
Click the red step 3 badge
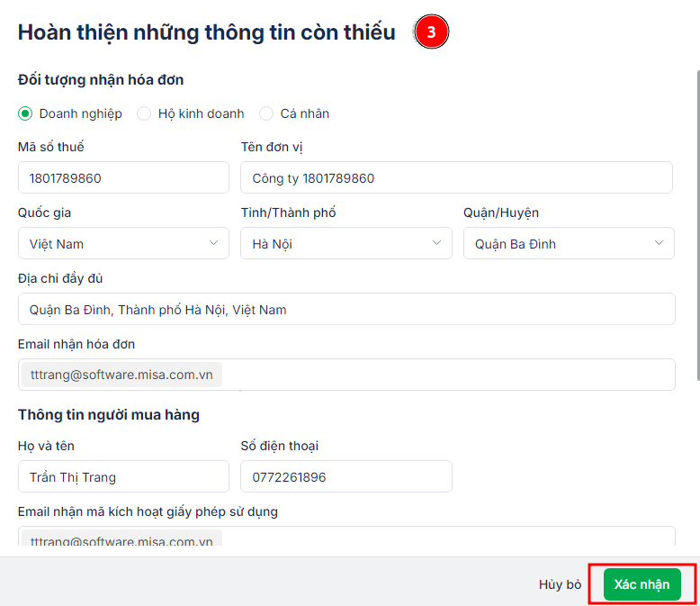(x=431, y=32)
